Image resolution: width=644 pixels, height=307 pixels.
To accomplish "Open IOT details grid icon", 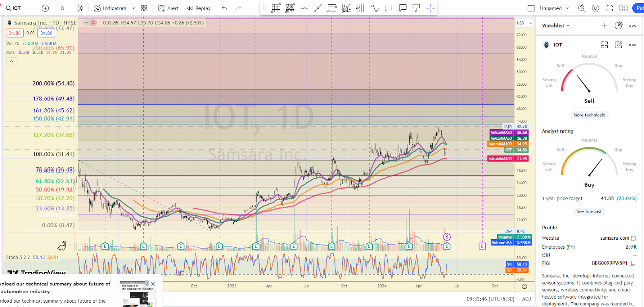I will coord(605,45).
